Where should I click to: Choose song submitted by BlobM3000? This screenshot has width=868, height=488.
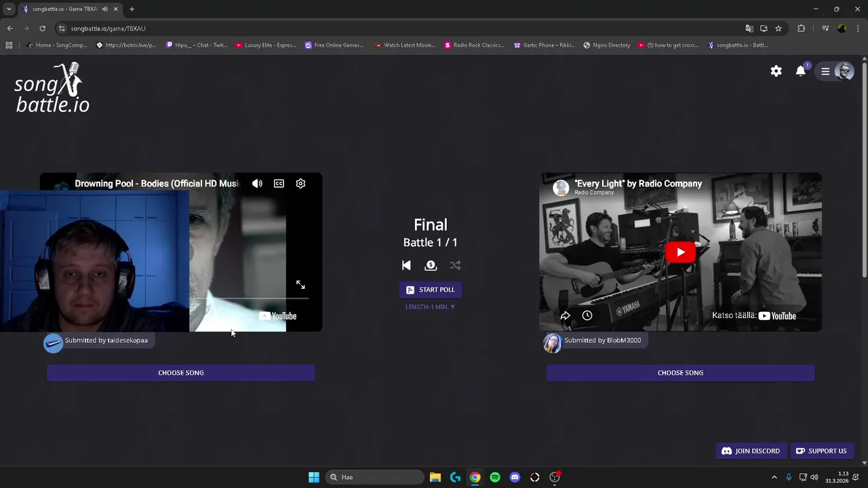[x=680, y=373]
